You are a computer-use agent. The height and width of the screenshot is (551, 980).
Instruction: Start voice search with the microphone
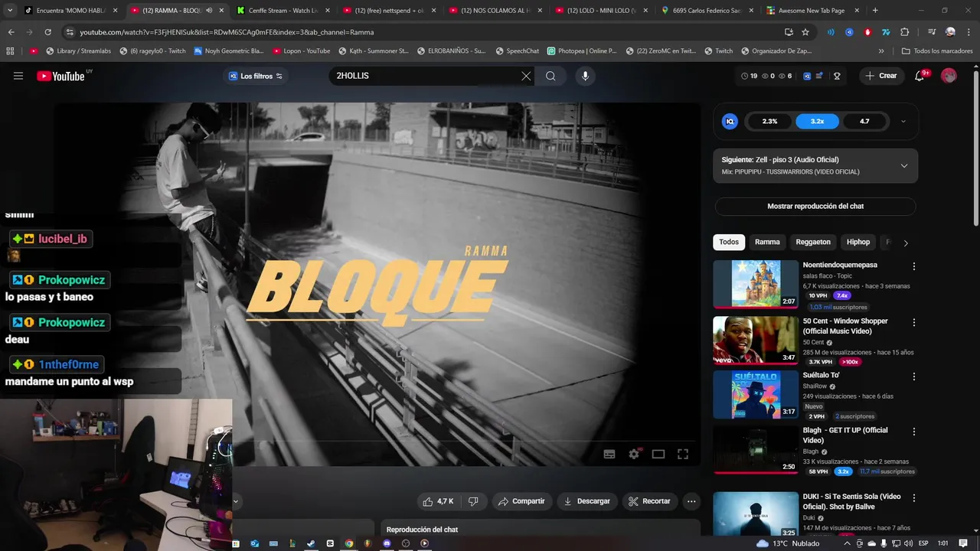585,76
